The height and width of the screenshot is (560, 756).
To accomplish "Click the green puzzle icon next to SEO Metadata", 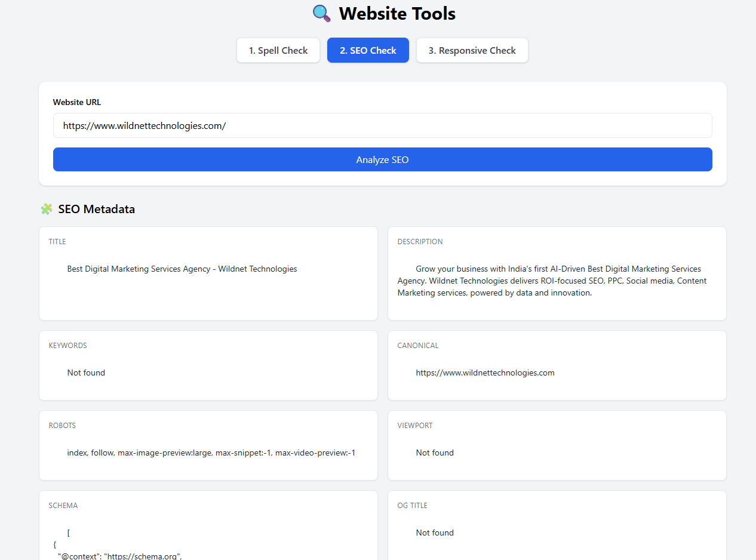I will 47,209.
